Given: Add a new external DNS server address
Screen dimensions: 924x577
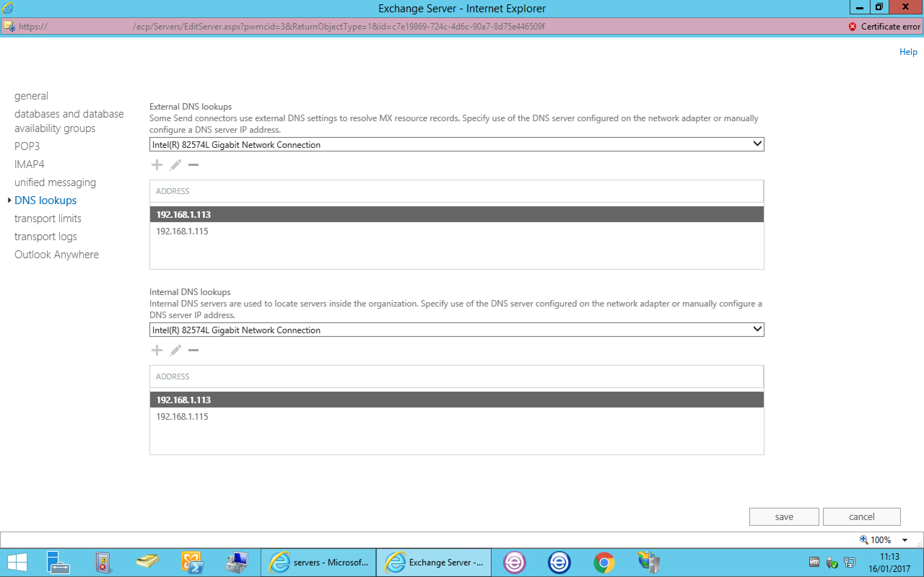Looking at the screenshot, I should click(x=157, y=164).
